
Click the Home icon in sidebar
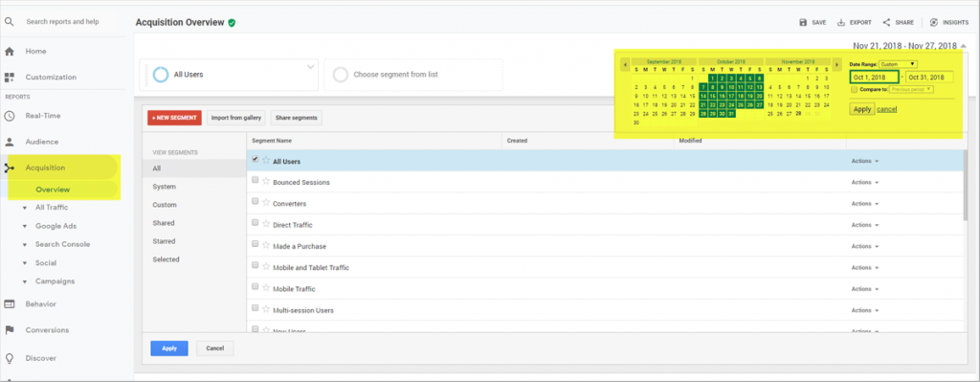click(10, 52)
